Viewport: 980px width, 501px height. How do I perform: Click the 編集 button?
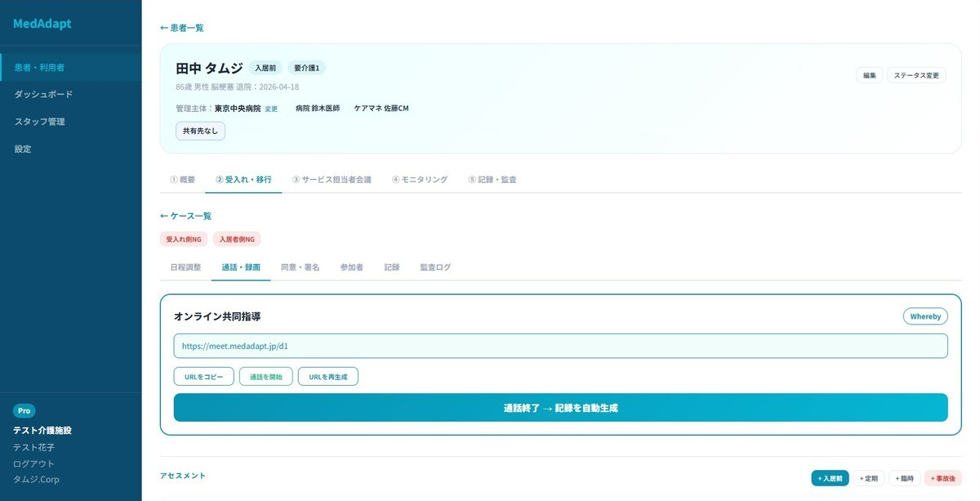[870, 75]
